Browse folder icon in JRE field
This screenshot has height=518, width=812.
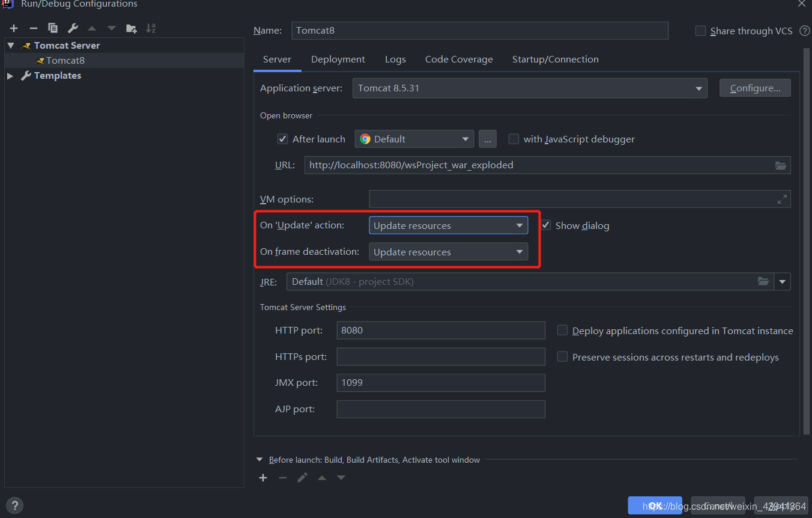pos(763,281)
